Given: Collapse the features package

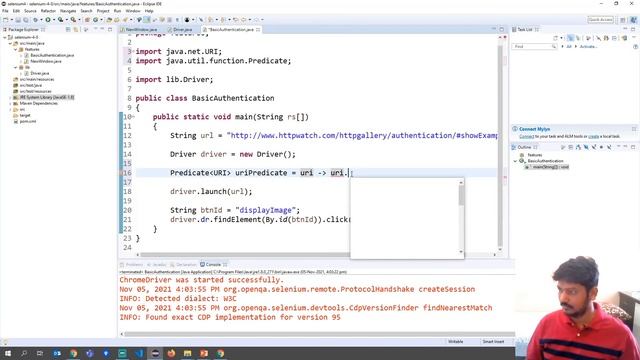Looking at the screenshot, I should (x=16, y=49).
